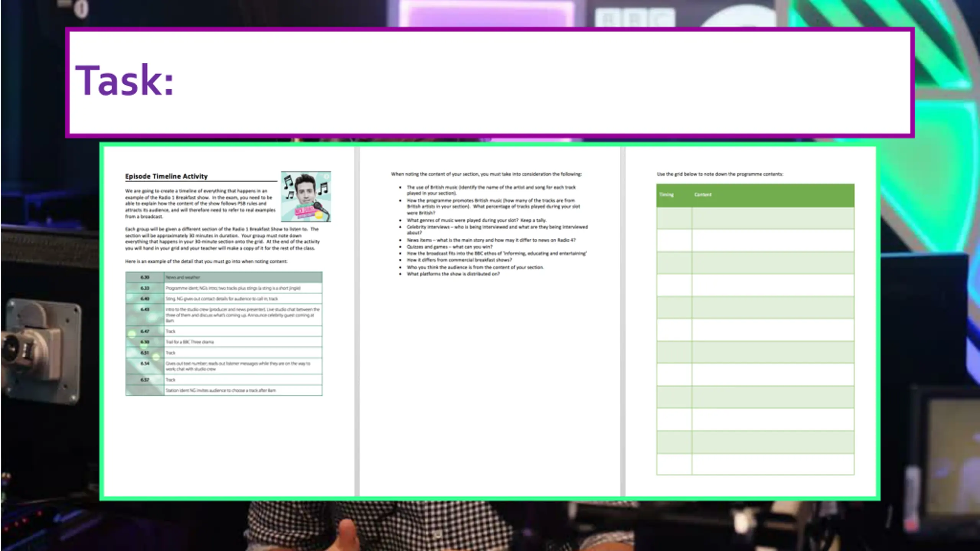Click the cartoon radio presenter image
980x551 pixels.
coord(306,196)
